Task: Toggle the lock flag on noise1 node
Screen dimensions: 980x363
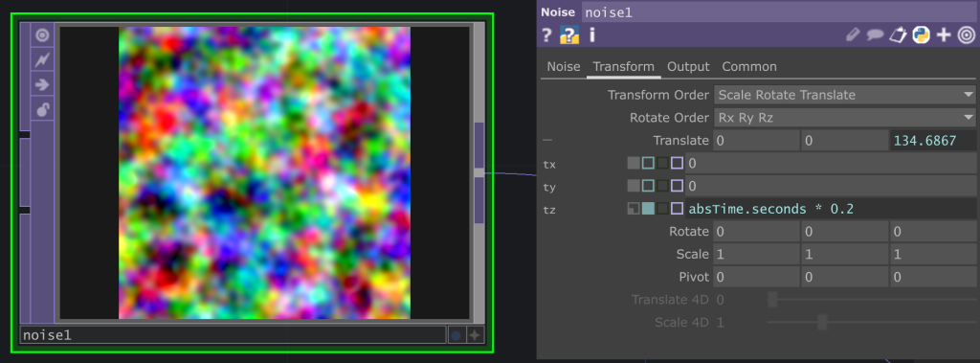Action: coord(42,110)
